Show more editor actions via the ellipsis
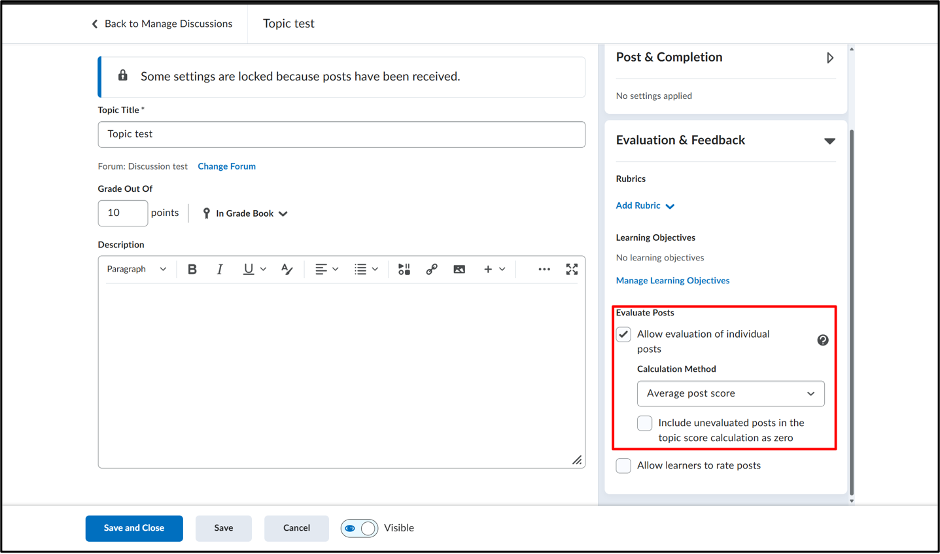This screenshot has height=554, width=940. (x=544, y=269)
